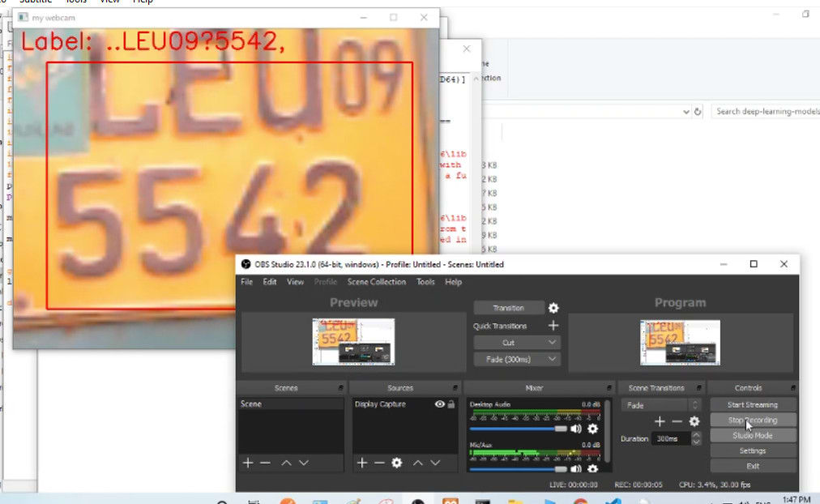Image resolution: width=820 pixels, height=504 pixels.
Task: Mute Desktop Audio in the Mixer
Action: pos(576,429)
